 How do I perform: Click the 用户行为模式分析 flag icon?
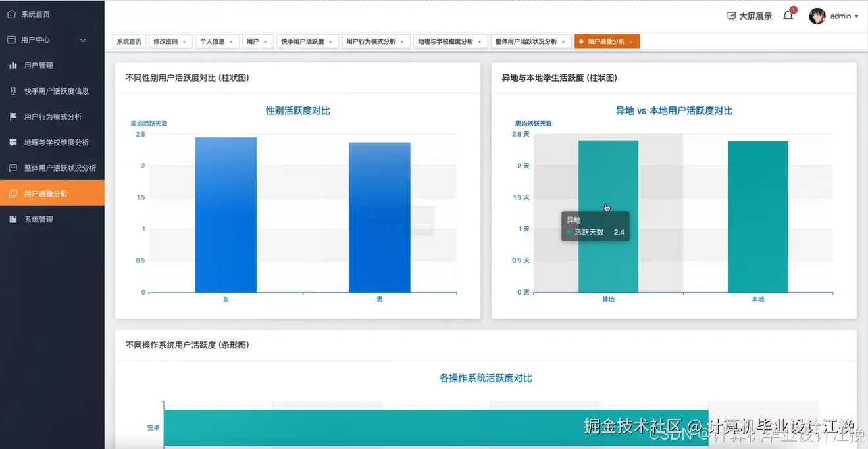[13, 116]
